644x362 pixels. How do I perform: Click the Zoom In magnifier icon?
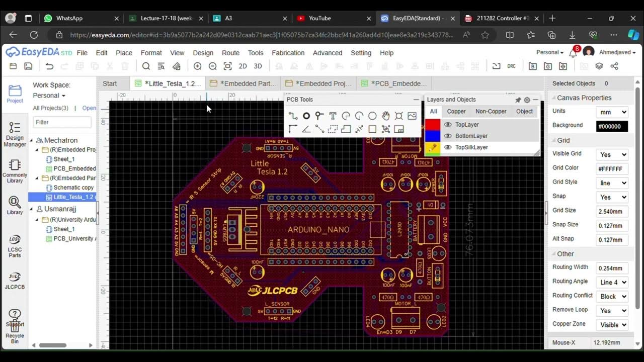(x=197, y=66)
